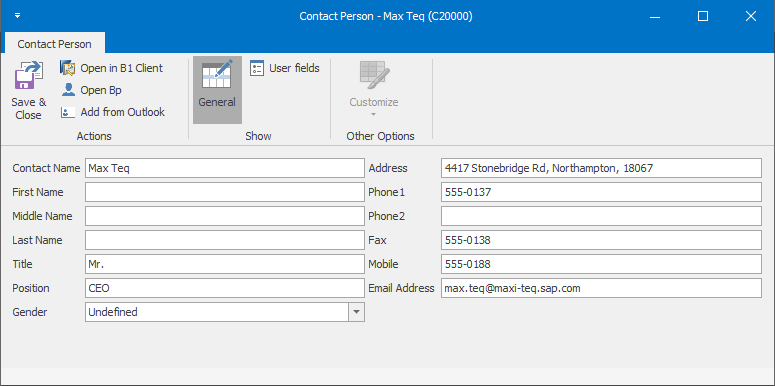Minimize the Contact Person window
This screenshot has height=386, width=775.
(x=655, y=16)
